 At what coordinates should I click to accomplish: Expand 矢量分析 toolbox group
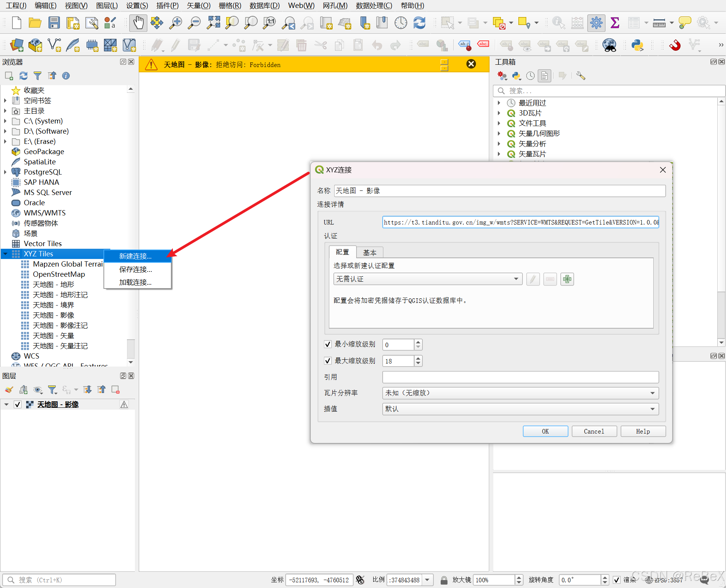click(x=499, y=144)
